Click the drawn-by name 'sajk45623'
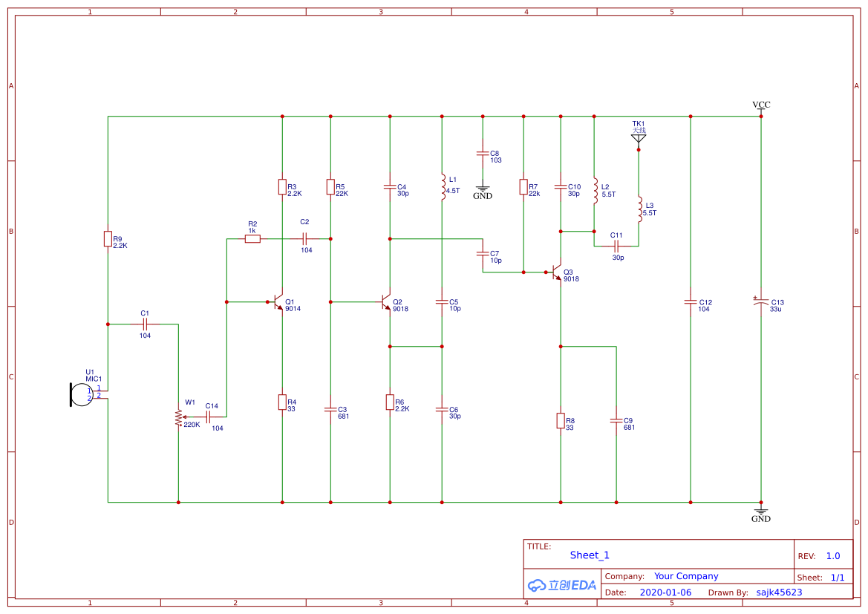 tap(780, 592)
